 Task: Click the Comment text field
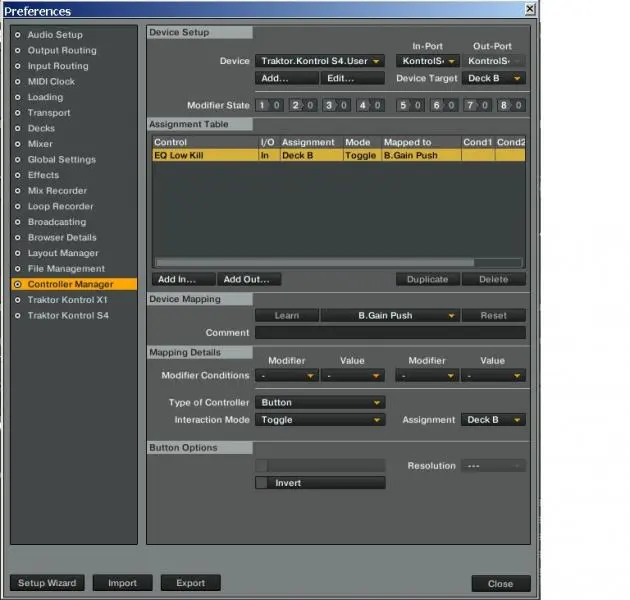pos(389,333)
